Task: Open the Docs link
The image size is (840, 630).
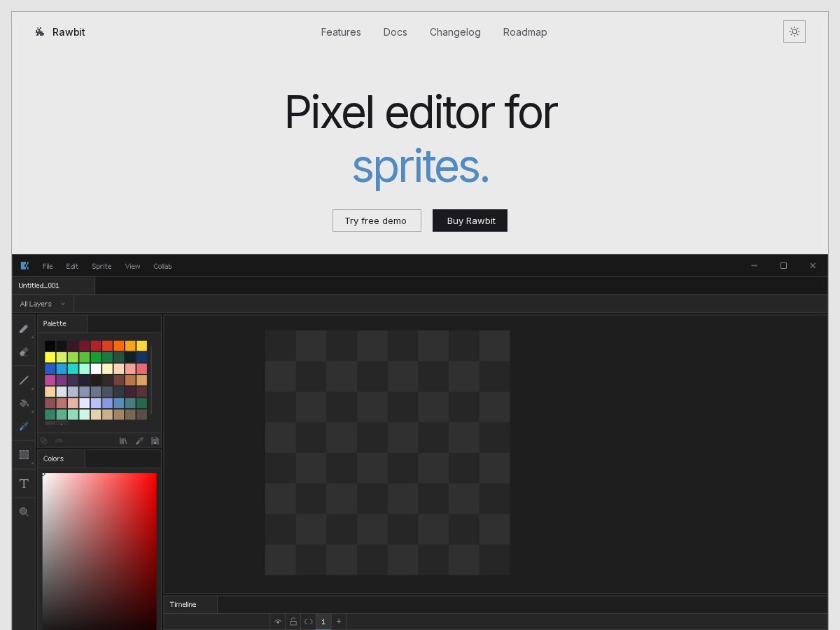Action: (x=395, y=32)
